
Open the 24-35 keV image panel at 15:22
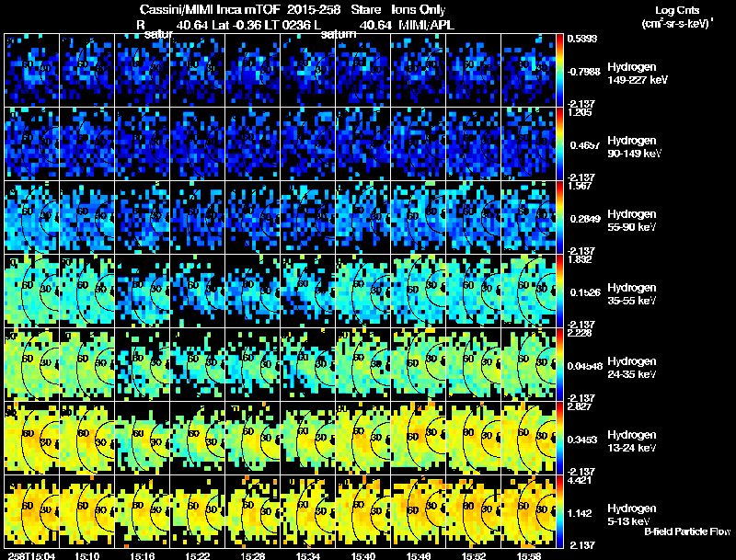point(198,365)
